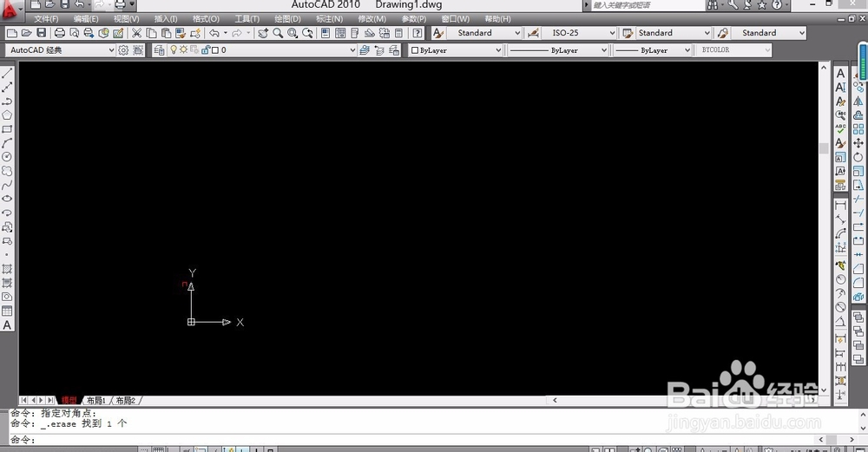
Task: Click the Cut scissors icon
Action: (136, 33)
